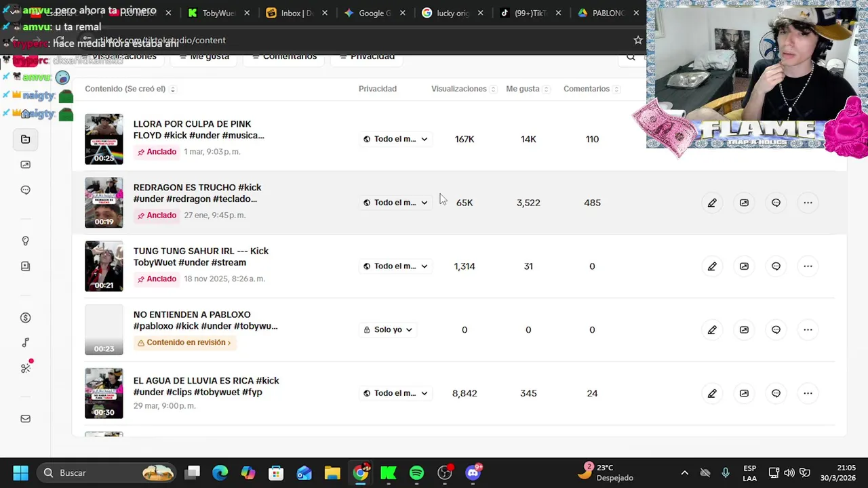This screenshot has height=488, width=868.
Task: Open comments for NO ENTIENDEN A PABLOXO
Action: (776, 330)
